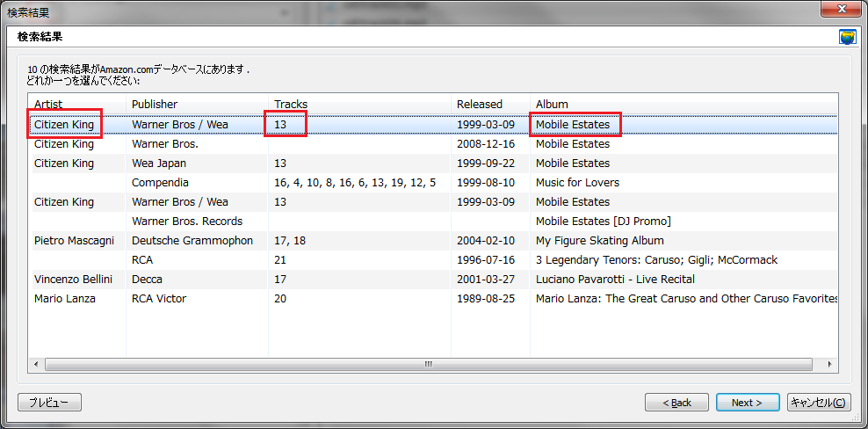The width and height of the screenshot is (868, 429).
Task: Select Mobile Estates [DJ Promo] album
Action: coord(604,222)
